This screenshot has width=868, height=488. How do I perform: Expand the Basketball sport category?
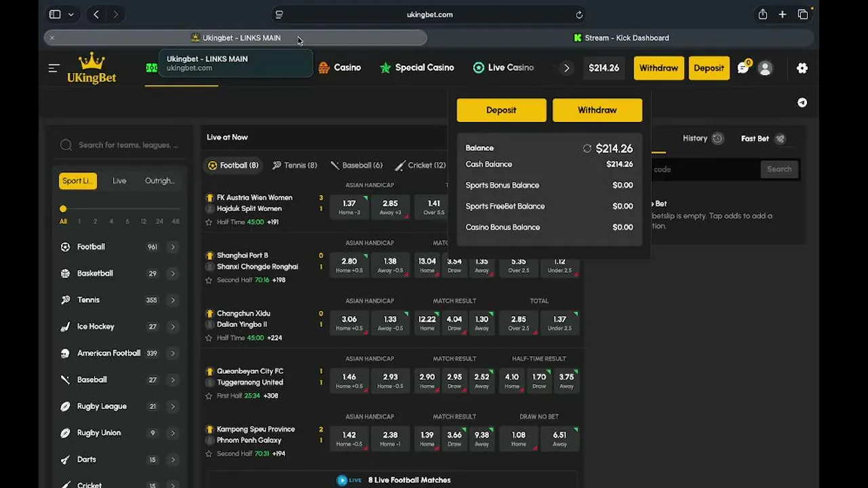[173, 274]
